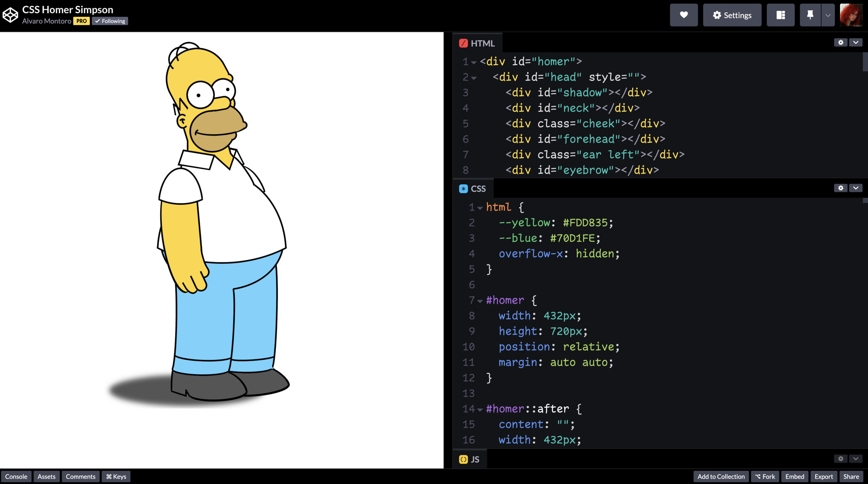Fold the div id="homer" line in HTML

click(474, 62)
